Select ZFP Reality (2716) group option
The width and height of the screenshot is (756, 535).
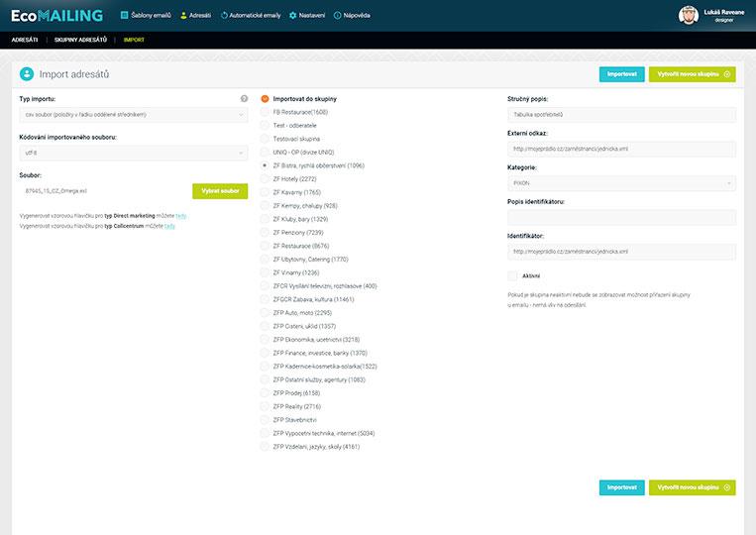tap(266, 406)
